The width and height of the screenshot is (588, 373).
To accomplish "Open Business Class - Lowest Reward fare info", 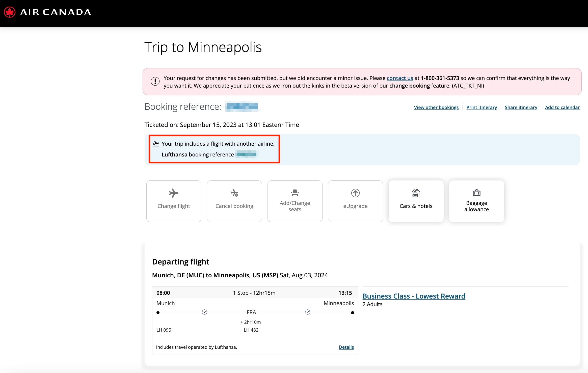I will pos(414,296).
